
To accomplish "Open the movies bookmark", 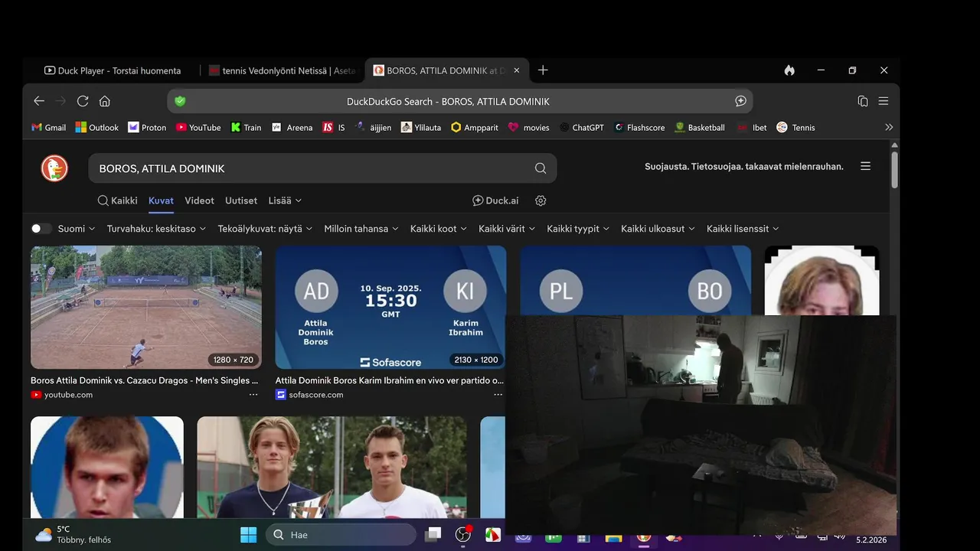I will pos(529,128).
